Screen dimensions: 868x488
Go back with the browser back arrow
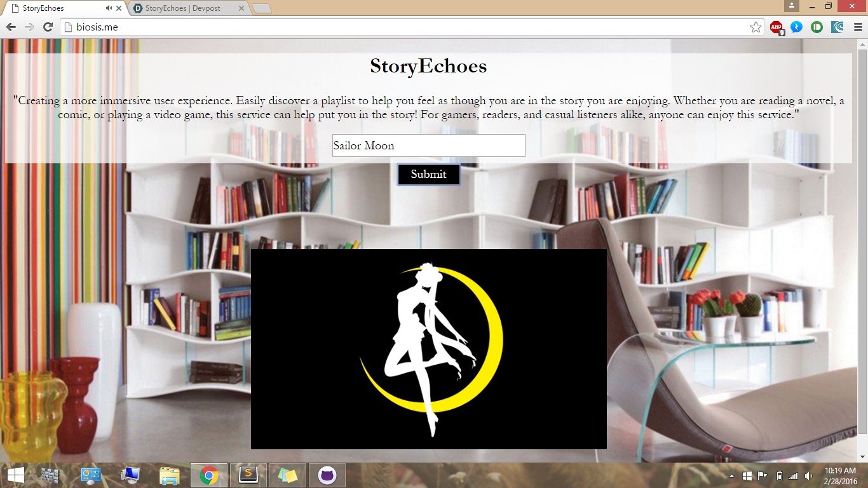click(11, 27)
